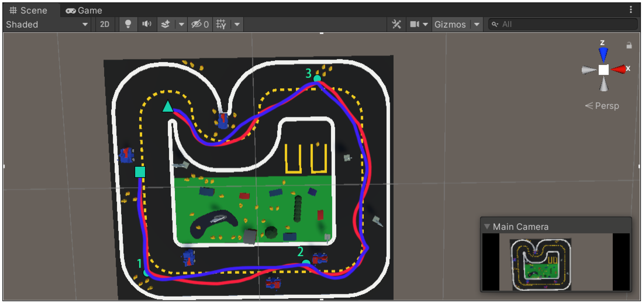Screen dimensions: 644x305
Task: Click the scene camera settings icon
Action: coord(415,24)
